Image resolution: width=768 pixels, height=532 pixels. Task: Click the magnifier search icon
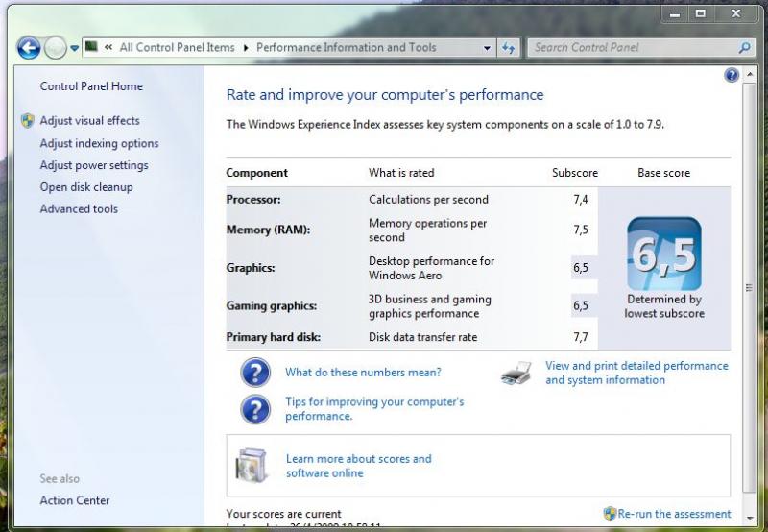(x=745, y=47)
